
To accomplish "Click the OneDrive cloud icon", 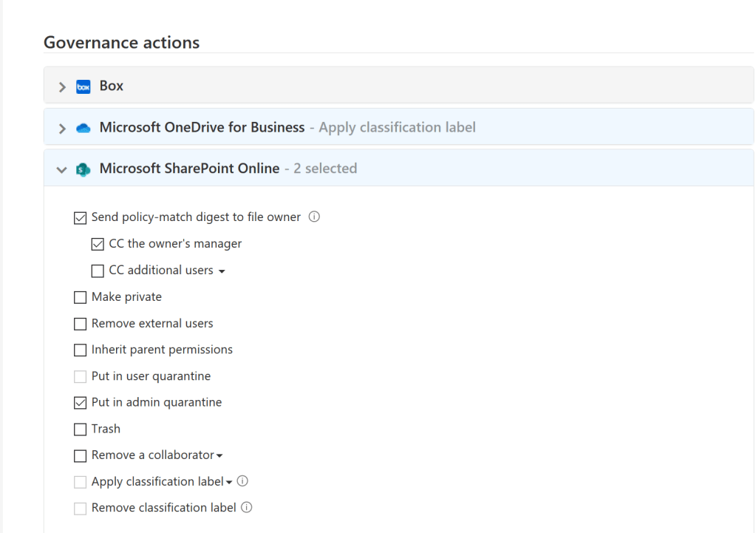I will coord(84,128).
